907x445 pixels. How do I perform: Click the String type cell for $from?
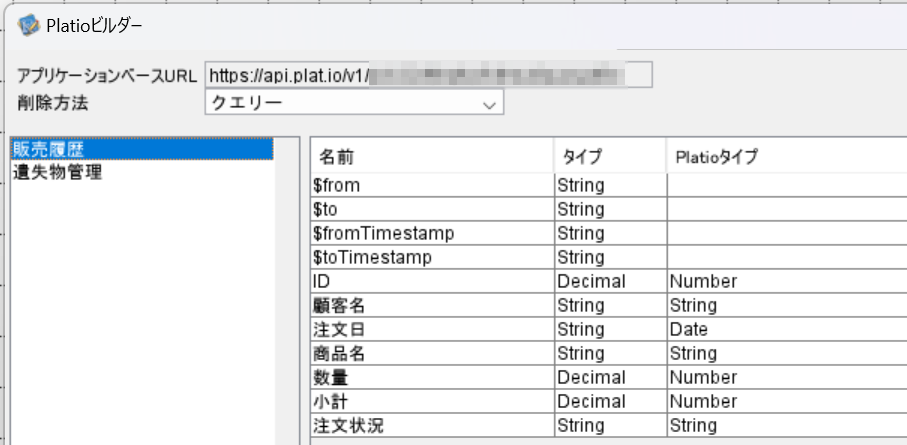610,185
